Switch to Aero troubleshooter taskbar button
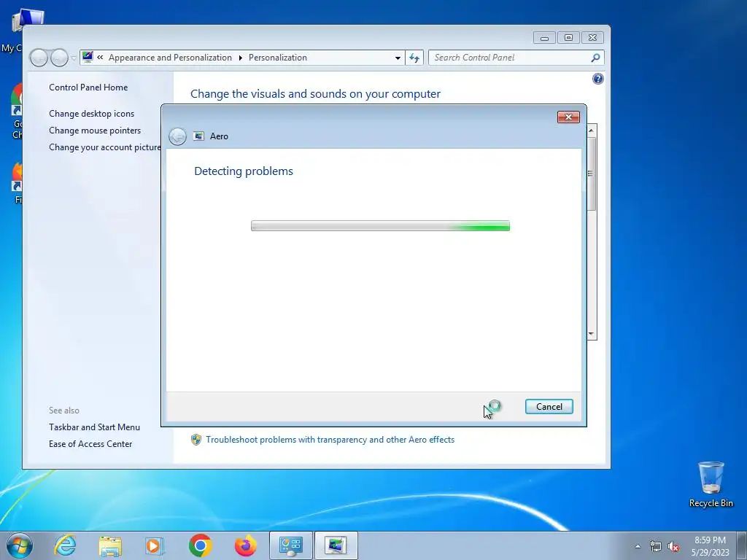 [336, 545]
